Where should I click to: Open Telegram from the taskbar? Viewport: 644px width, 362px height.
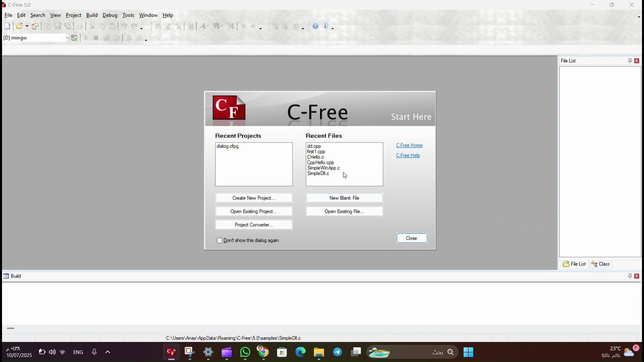[337, 352]
